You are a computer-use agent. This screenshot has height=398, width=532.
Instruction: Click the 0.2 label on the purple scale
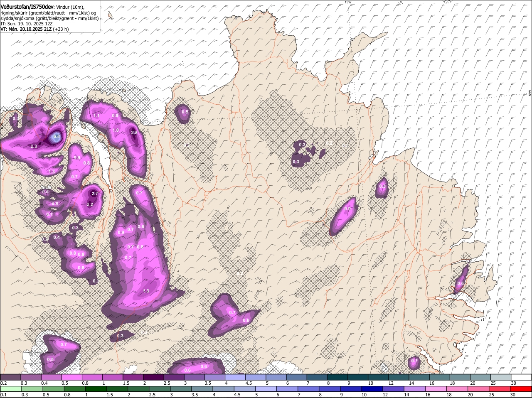3,383
